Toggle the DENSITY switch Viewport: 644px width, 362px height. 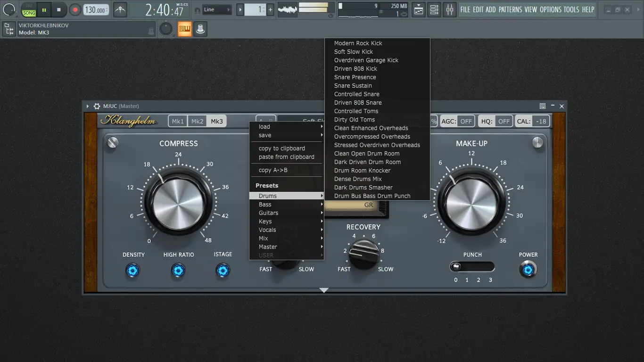tap(133, 271)
